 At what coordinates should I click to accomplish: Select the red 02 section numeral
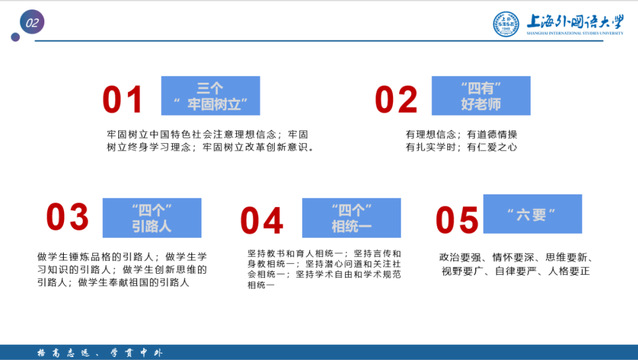pyautogui.click(x=396, y=99)
